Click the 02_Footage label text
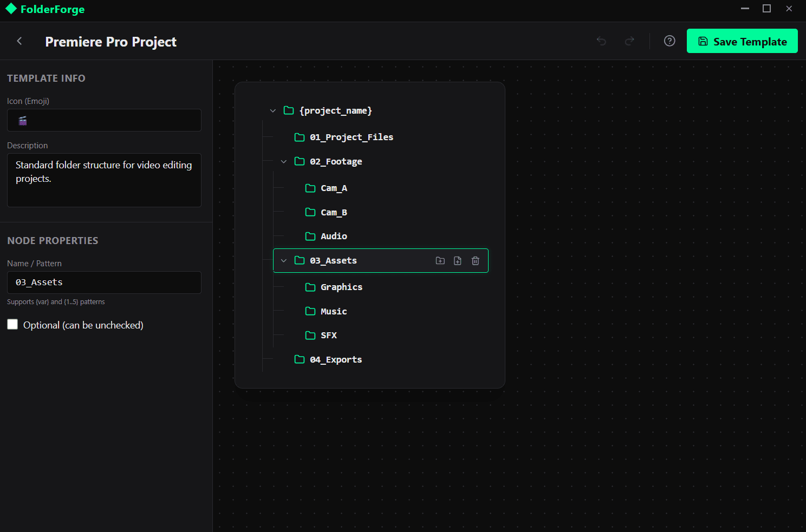 point(336,162)
